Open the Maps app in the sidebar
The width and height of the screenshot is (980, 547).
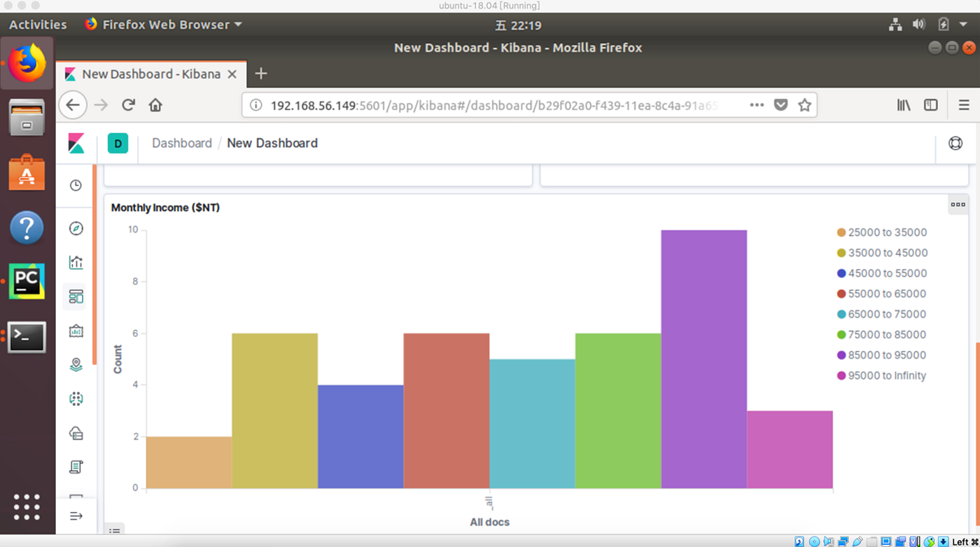[x=76, y=364]
